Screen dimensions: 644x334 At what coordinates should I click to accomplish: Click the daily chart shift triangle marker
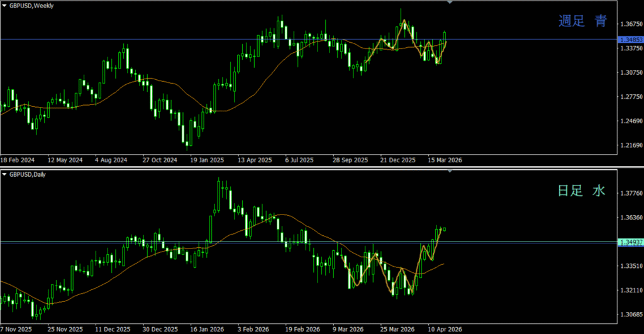(x=449, y=171)
